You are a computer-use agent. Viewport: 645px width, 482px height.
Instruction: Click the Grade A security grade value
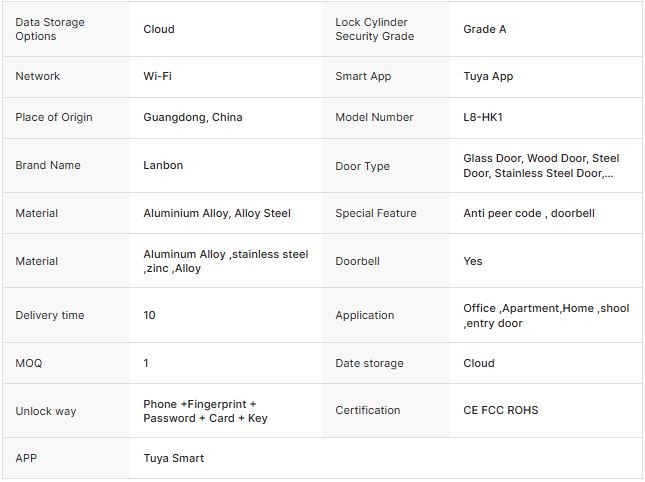click(x=485, y=29)
